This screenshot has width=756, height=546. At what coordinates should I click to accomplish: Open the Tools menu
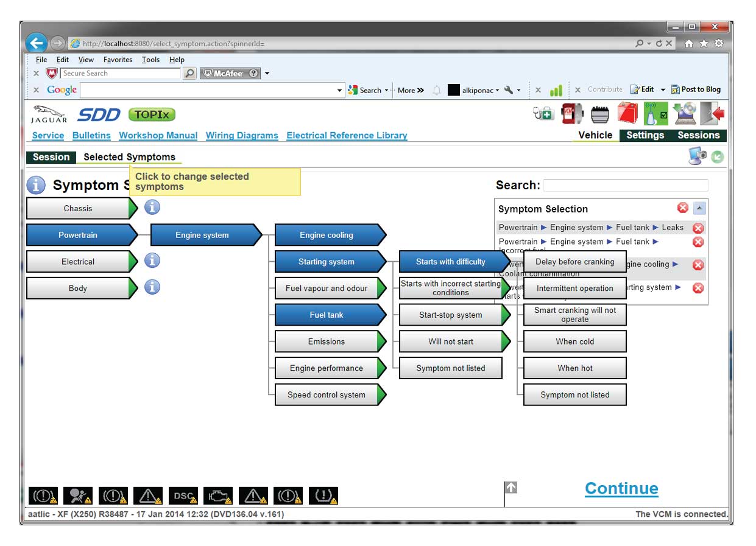[150, 60]
